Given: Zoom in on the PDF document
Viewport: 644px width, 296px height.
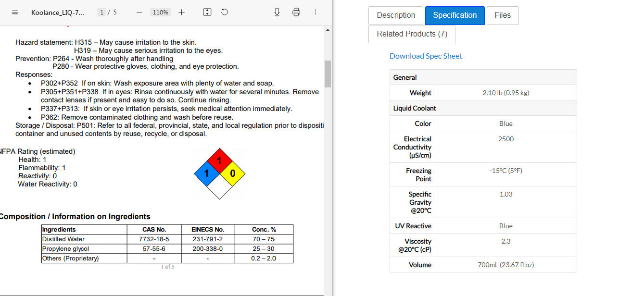Looking at the screenshot, I should (181, 12).
